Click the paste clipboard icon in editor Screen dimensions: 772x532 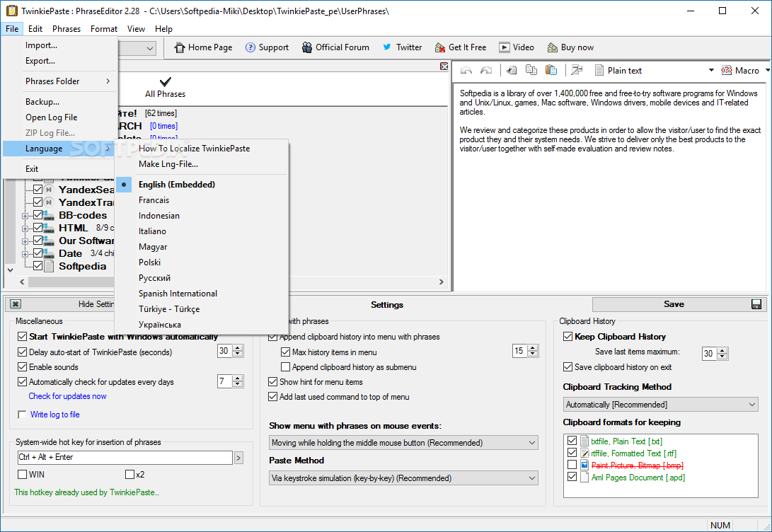pos(551,70)
